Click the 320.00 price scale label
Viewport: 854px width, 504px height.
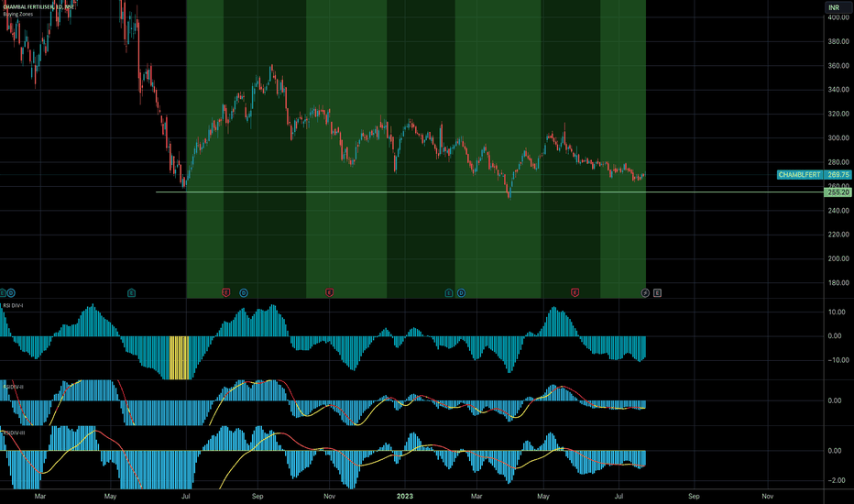coord(838,114)
